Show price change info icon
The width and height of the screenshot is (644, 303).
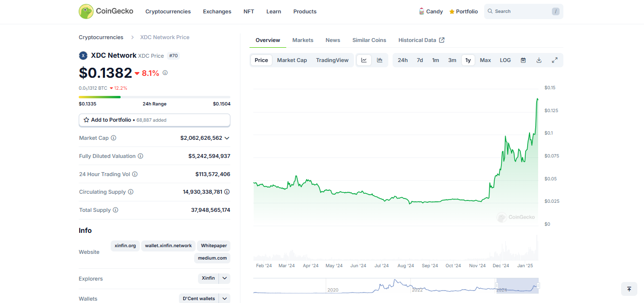(165, 73)
